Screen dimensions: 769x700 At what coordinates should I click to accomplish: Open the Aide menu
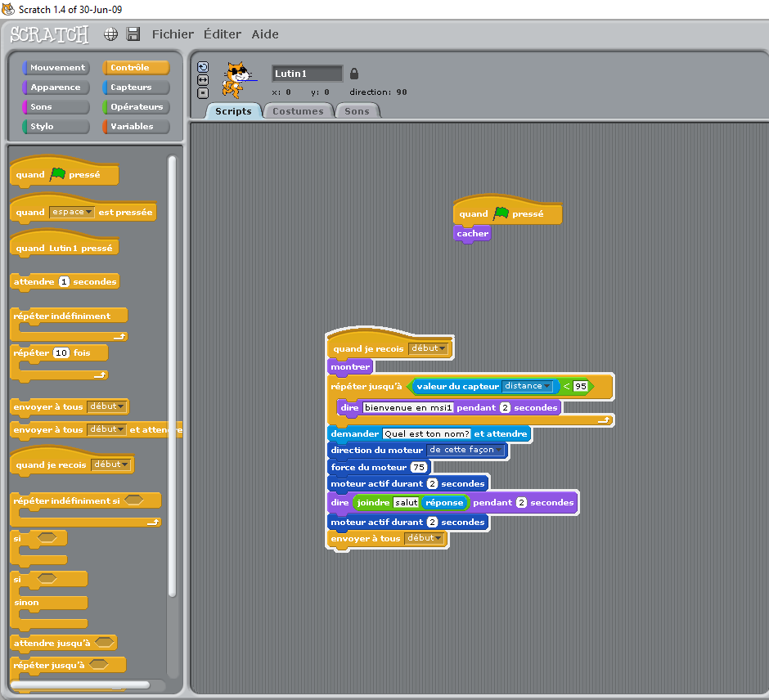[265, 34]
